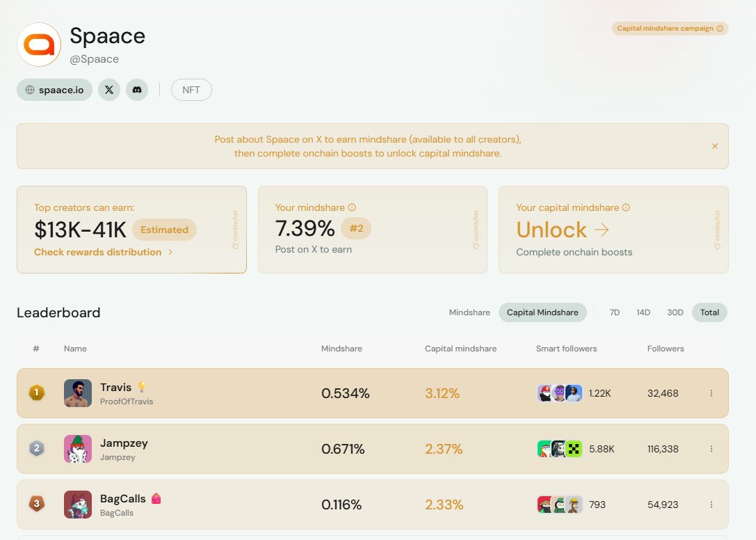Click Travis's 3.12% capital mindshare
Image resolution: width=756 pixels, height=540 pixels.
coord(442,393)
